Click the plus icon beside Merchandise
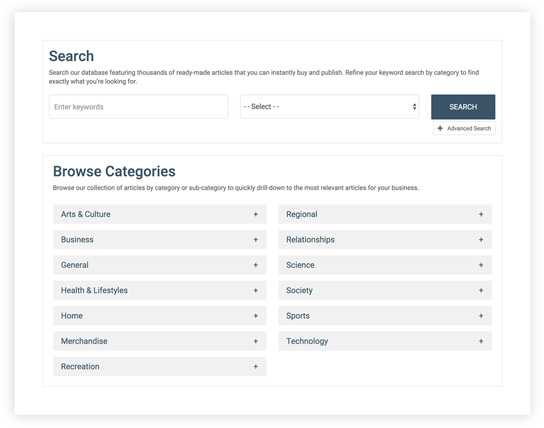Image resolution: width=544 pixels, height=428 pixels. [256, 341]
